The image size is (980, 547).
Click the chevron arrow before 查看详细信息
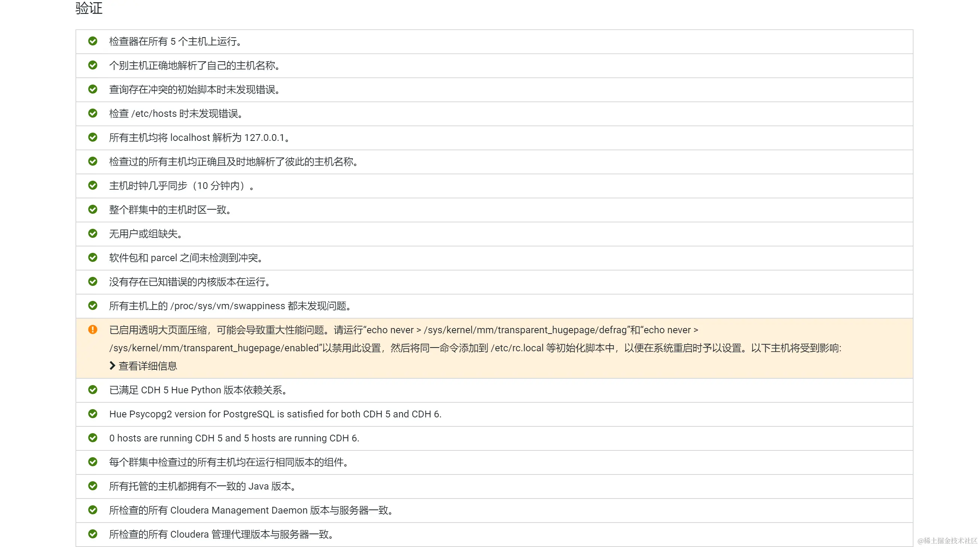coord(112,366)
